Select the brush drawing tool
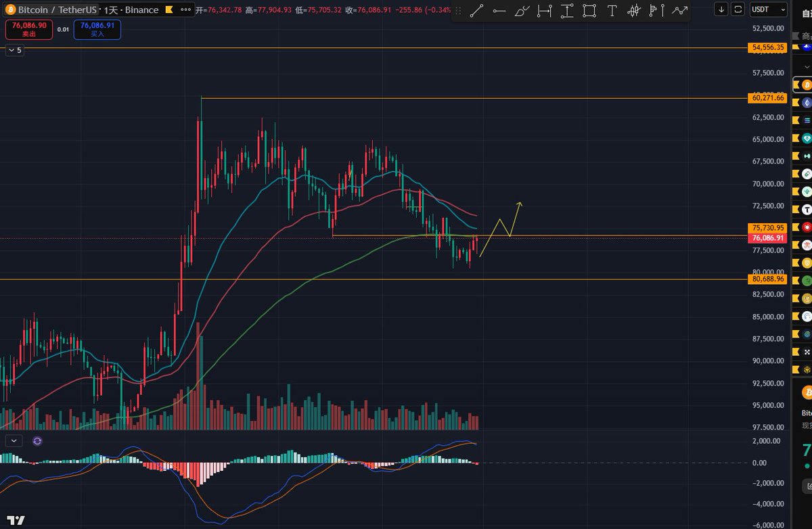812x529 pixels. click(x=522, y=10)
